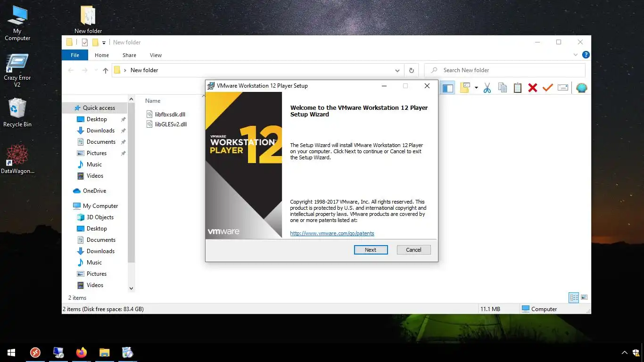
Task: Click the VMware installer title bar icon
Action: (211, 86)
